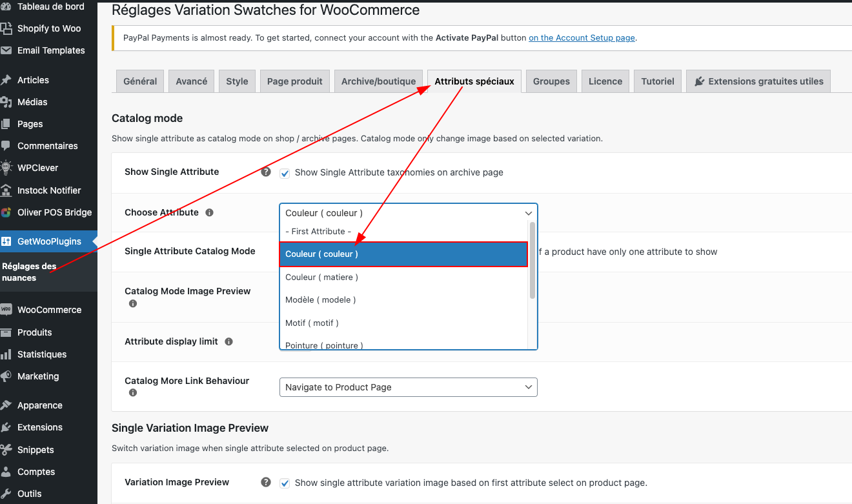
Task: Switch to the Archive/boutique tab
Action: 379,81
